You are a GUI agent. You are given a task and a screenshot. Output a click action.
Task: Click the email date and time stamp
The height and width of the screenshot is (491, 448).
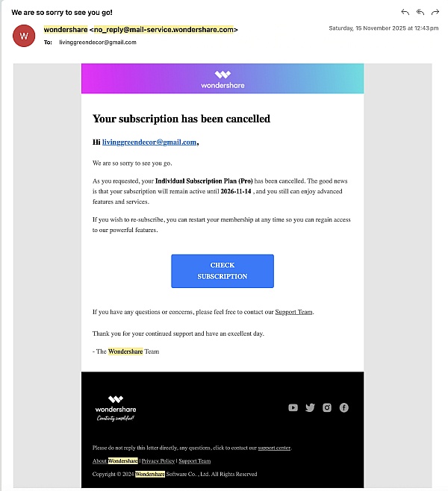(x=384, y=28)
